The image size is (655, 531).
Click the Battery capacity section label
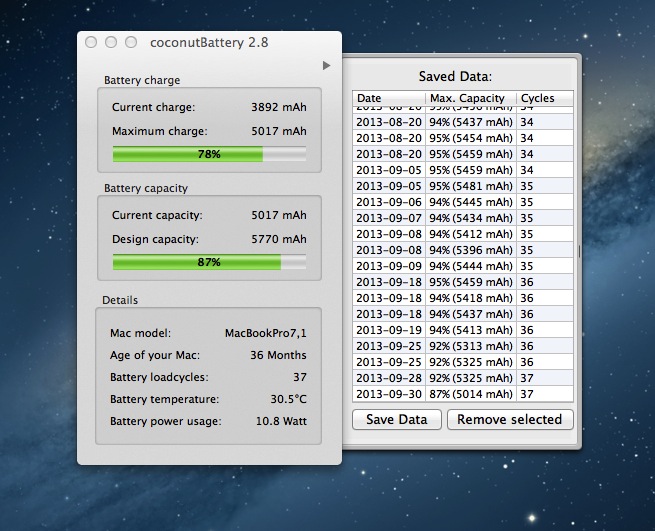(146, 188)
